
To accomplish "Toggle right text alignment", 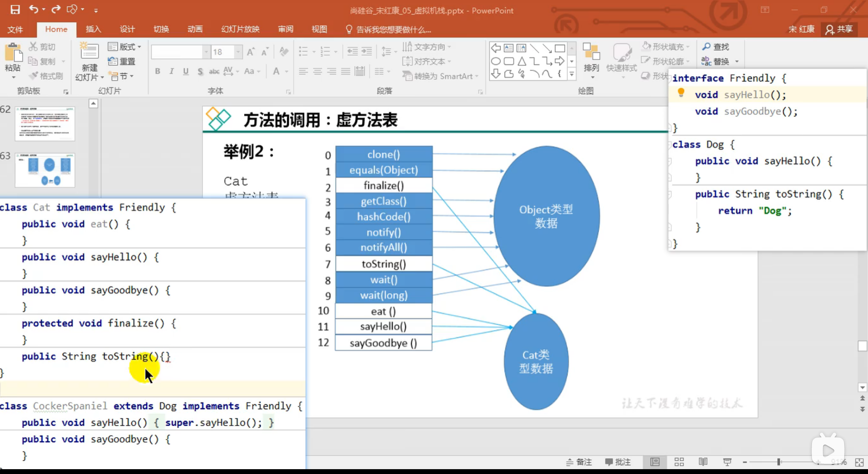I will 332,71.
